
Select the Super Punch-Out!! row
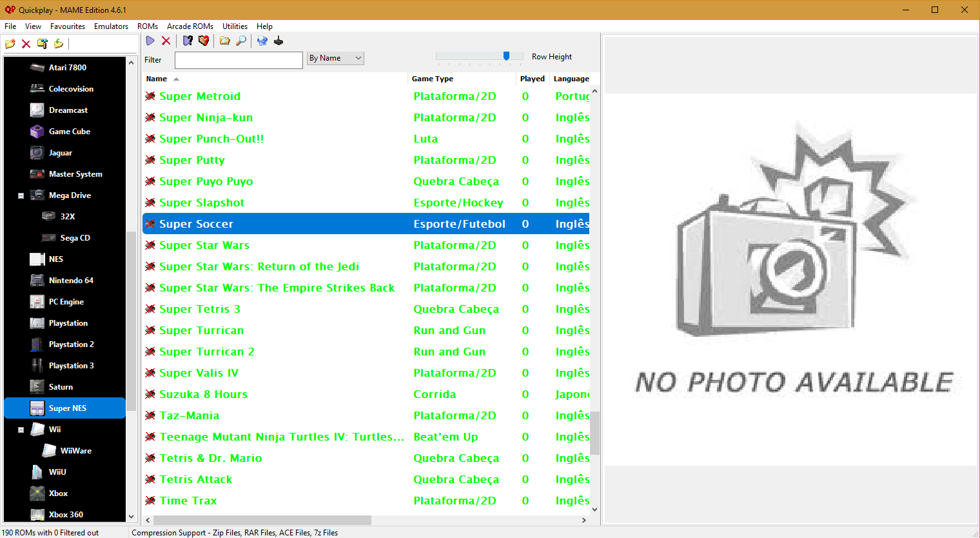(366, 139)
